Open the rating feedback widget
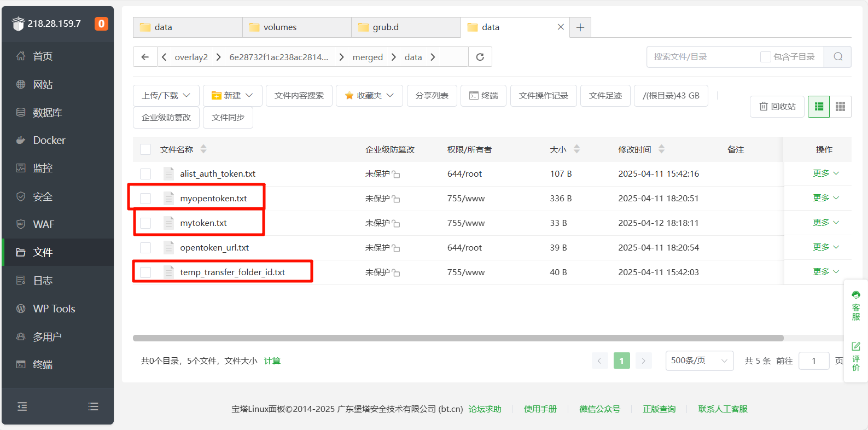Viewport: 868px width, 430px height. pos(856,357)
